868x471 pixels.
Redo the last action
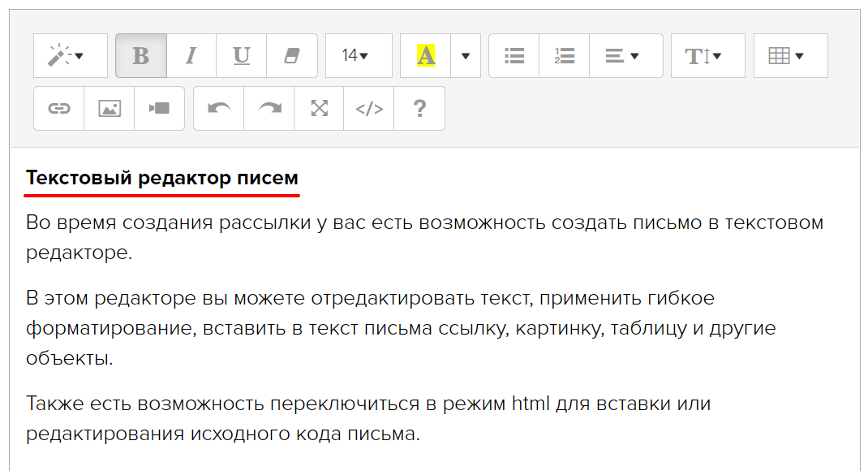click(269, 108)
